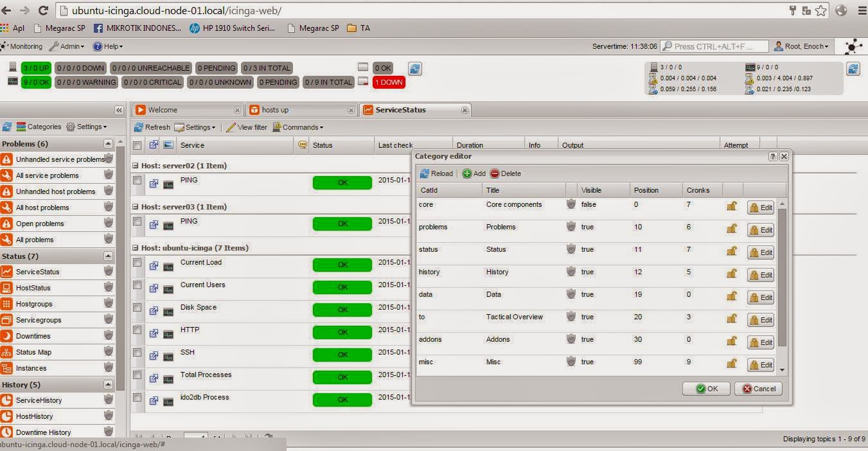Click graph icon for Disk Space service

[x=168, y=311]
